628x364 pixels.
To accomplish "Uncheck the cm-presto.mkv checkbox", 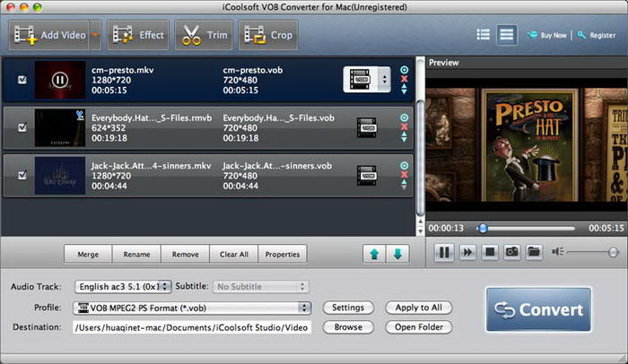I will (x=22, y=80).
